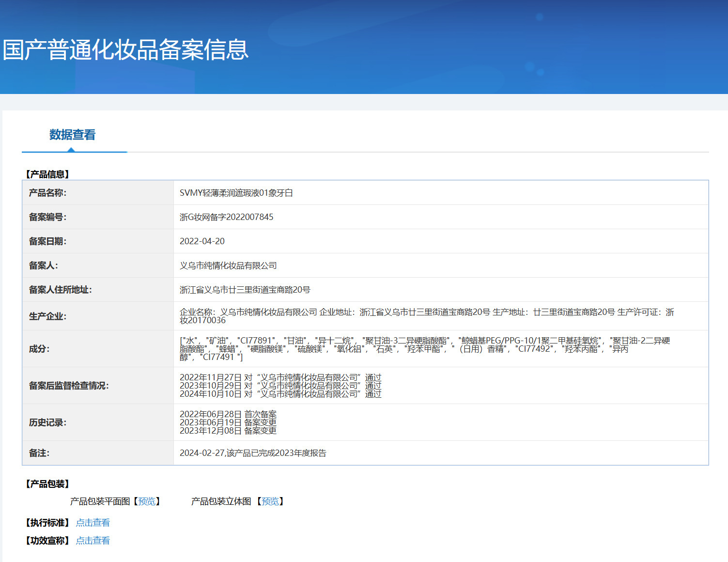Click the 2023年10月29日 inspection record
The height and width of the screenshot is (562, 728).
[x=280, y=386]
